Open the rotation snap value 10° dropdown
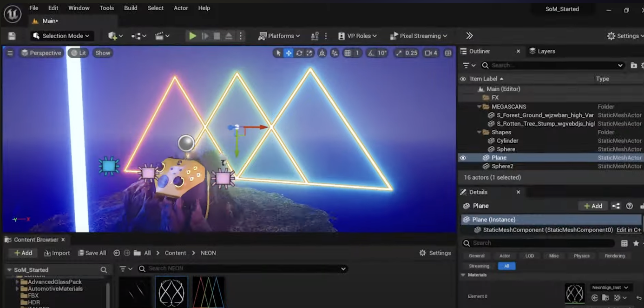The image size is (644, 308). point(382,53)
